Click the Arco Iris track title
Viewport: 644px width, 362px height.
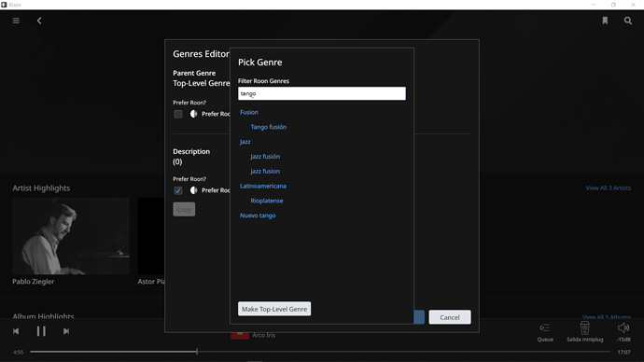(x=264, y=335)
